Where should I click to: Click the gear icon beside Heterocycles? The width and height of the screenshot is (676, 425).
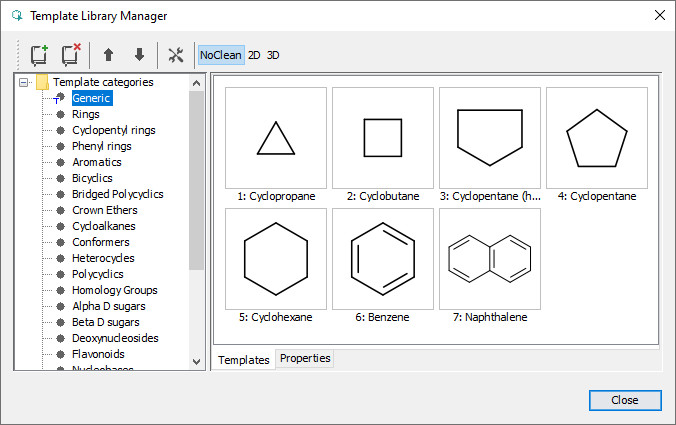(60, 258)
